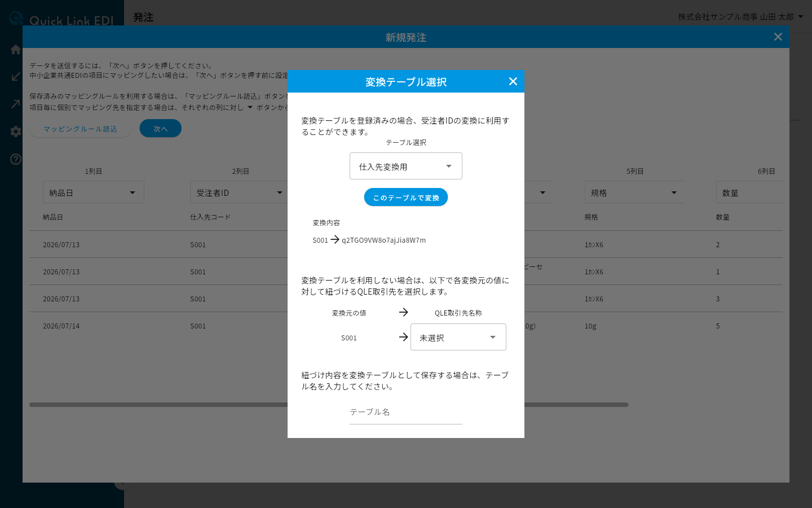812x508 pixels.
Task: Click the arrow icon next to S001 in 変換内容
Action: pos(335,239)
